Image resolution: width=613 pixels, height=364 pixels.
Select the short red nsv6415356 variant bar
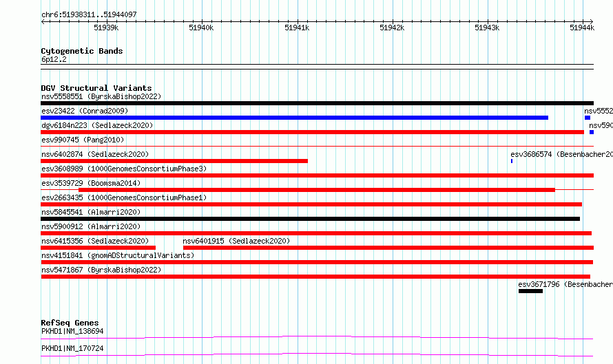(x=98, y=248)
